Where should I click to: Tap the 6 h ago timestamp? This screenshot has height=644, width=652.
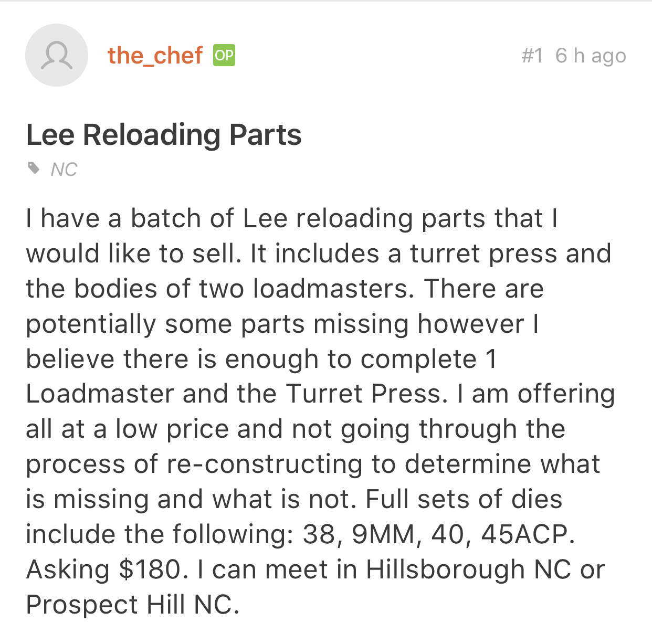pos(591,56)
